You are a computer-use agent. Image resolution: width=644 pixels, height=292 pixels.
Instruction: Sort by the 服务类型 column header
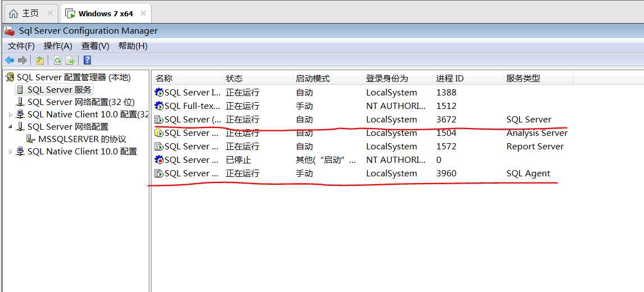(538, 79)
